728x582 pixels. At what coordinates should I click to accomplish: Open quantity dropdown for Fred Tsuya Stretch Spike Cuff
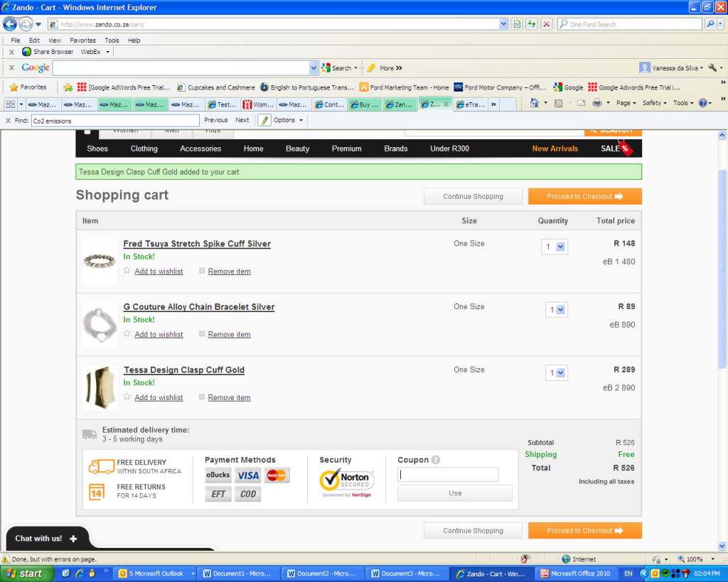[555, 247]
